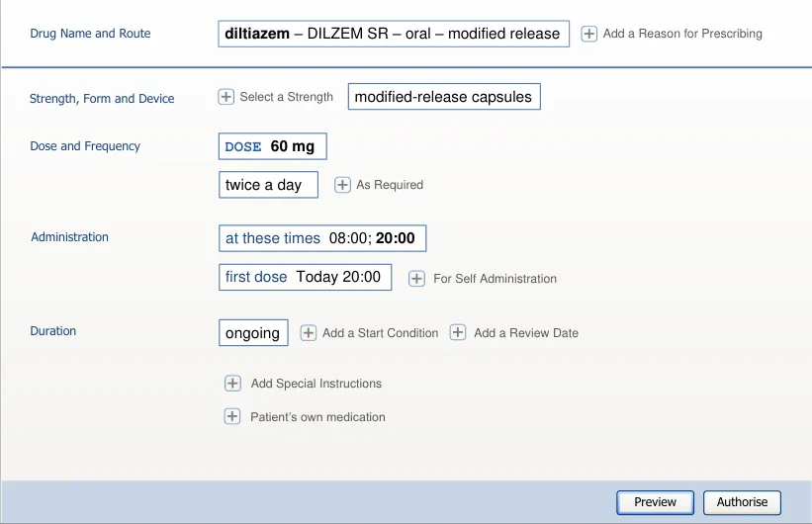Click plus icon beside Select a Strength
Screen dimensions: 812x524
pos(226,97)
